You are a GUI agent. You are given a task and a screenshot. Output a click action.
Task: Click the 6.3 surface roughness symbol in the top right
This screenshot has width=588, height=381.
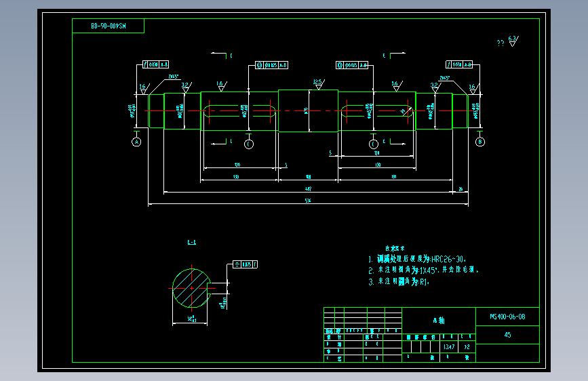click(513, 41)
